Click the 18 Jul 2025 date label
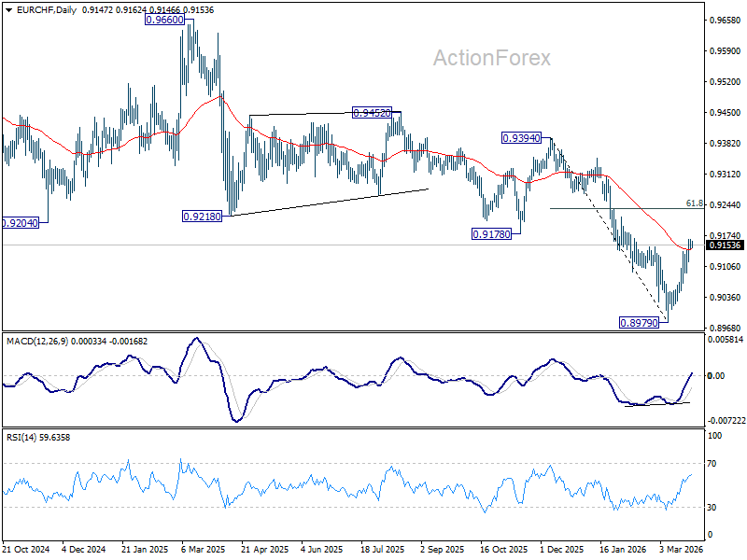 383,549
